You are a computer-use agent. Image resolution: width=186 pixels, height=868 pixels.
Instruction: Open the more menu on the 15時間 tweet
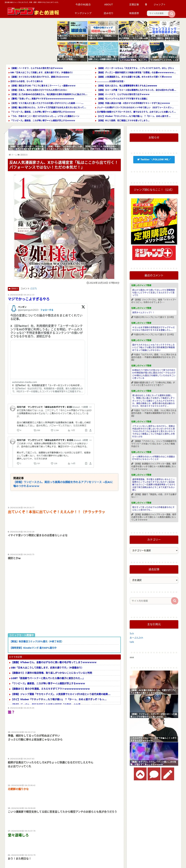pos(91,407)
